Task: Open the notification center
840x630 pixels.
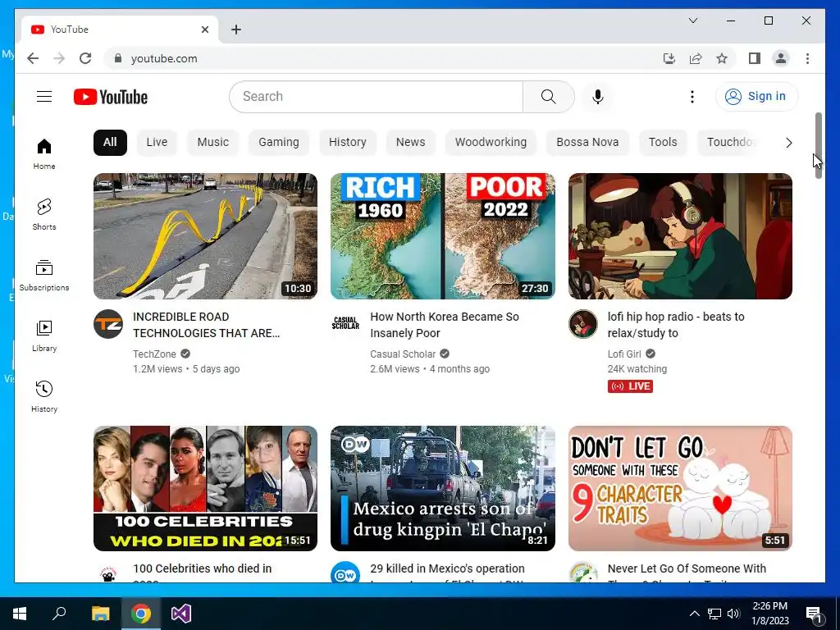Action: pos(814,614)
